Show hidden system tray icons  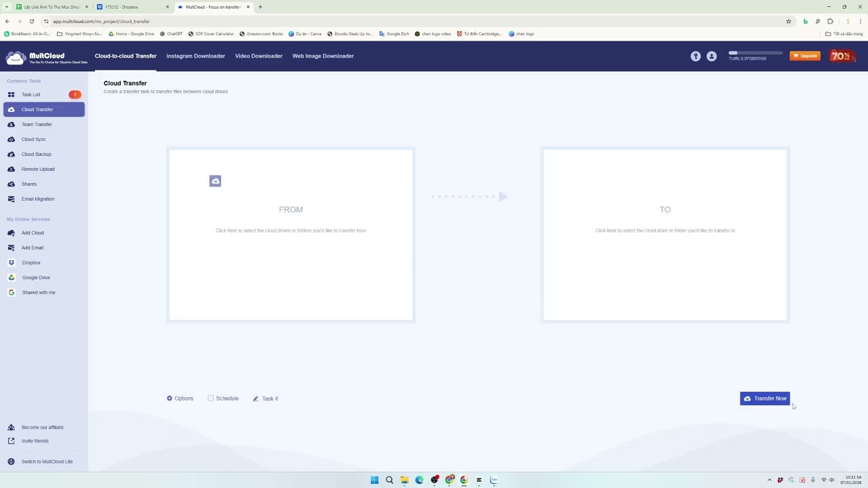769,480
